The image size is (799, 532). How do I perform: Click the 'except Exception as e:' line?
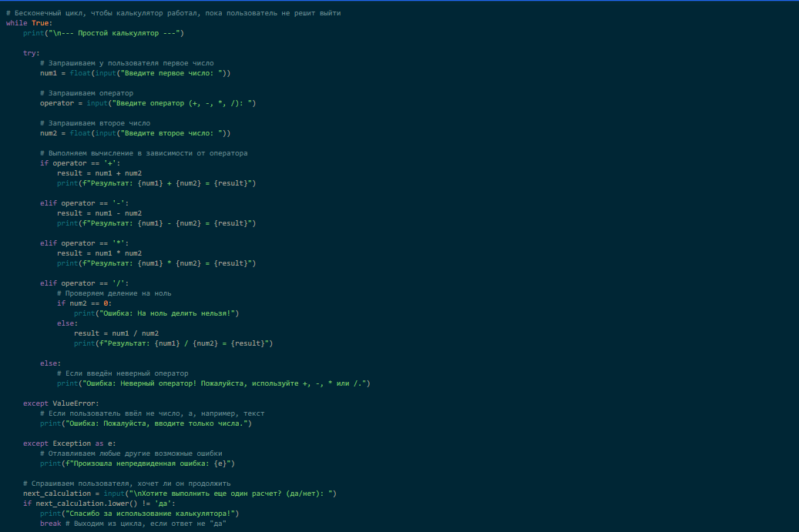(x=69, y=443)
